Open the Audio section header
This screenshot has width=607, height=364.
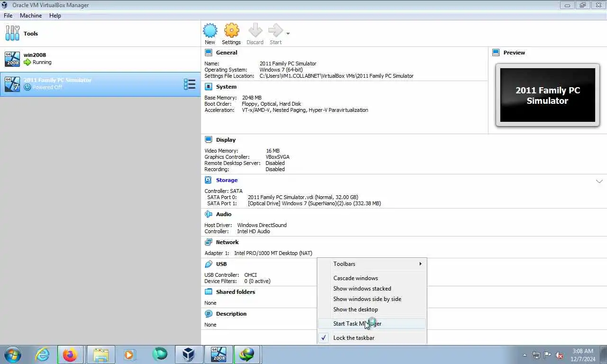(x=224, y=214)
